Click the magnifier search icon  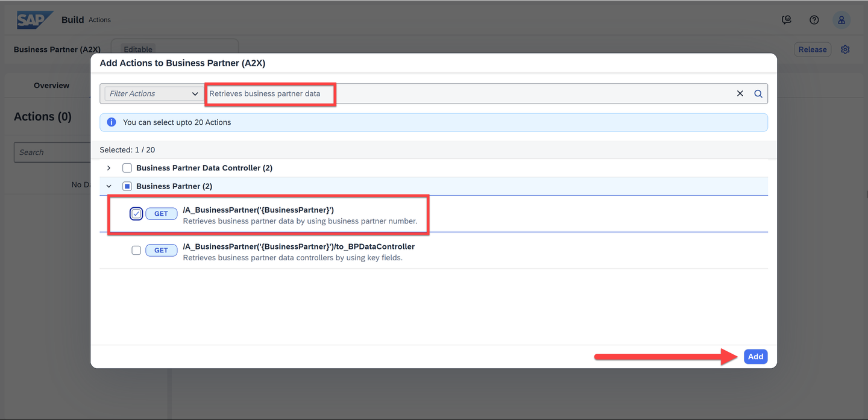click(758, 93)
